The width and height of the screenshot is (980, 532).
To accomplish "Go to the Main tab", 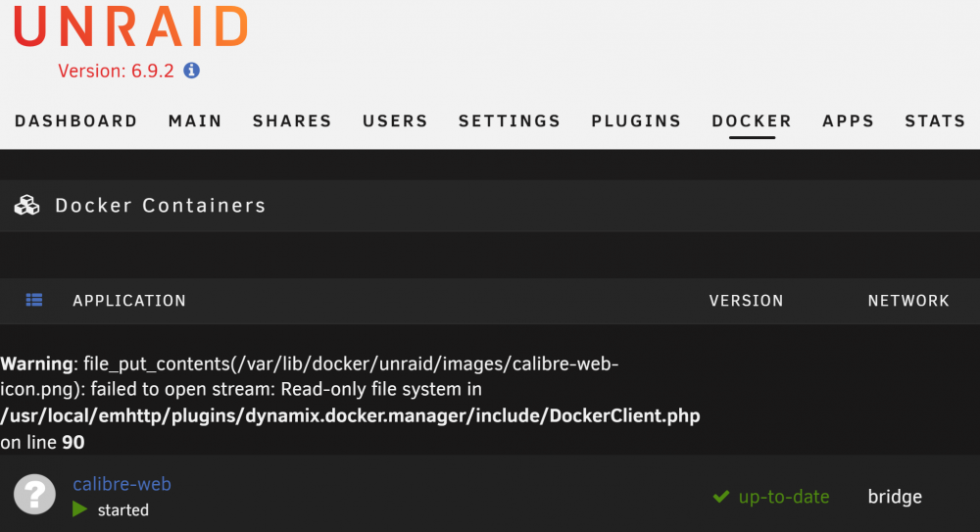I will tap(195, 121).
